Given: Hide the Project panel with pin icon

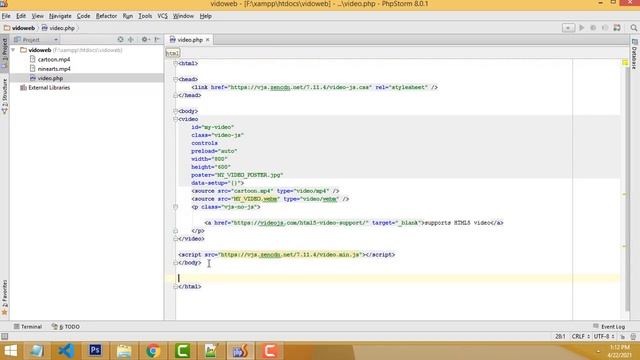Looking at the screenshot, I should pyautogui.click(x=157, y=40).
